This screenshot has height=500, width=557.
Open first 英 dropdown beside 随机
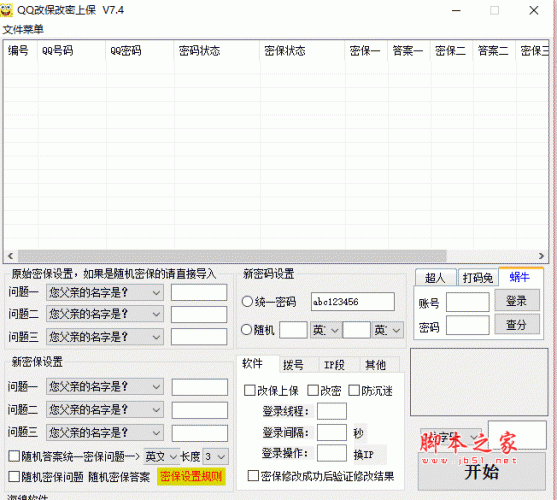click(326, 330)
